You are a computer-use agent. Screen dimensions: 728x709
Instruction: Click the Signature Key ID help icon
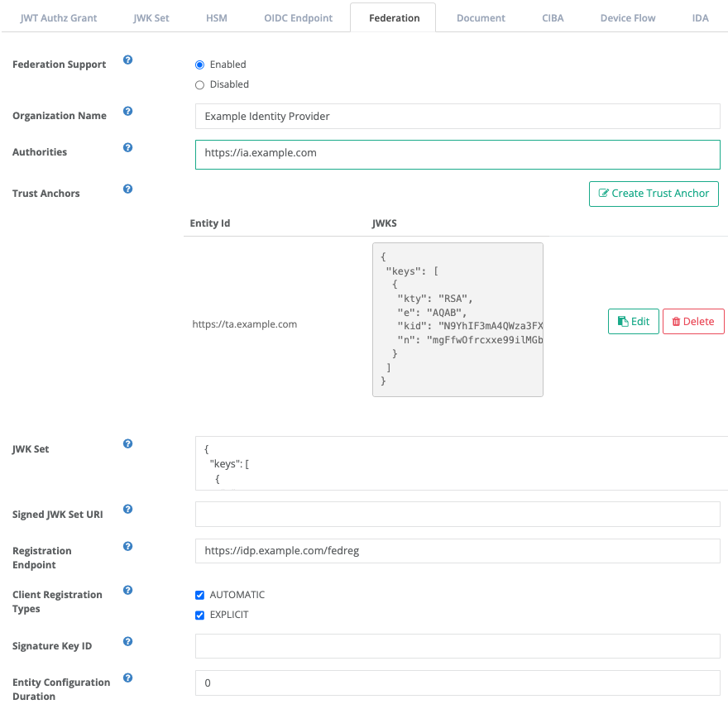click(x=127, y=641)
